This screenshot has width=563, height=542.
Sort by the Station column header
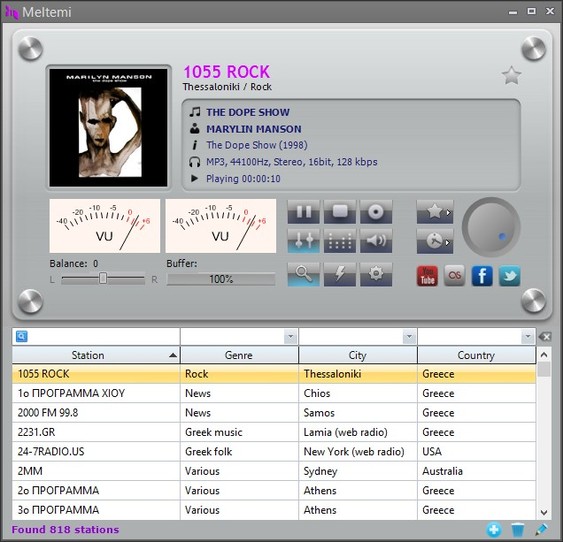96,355
